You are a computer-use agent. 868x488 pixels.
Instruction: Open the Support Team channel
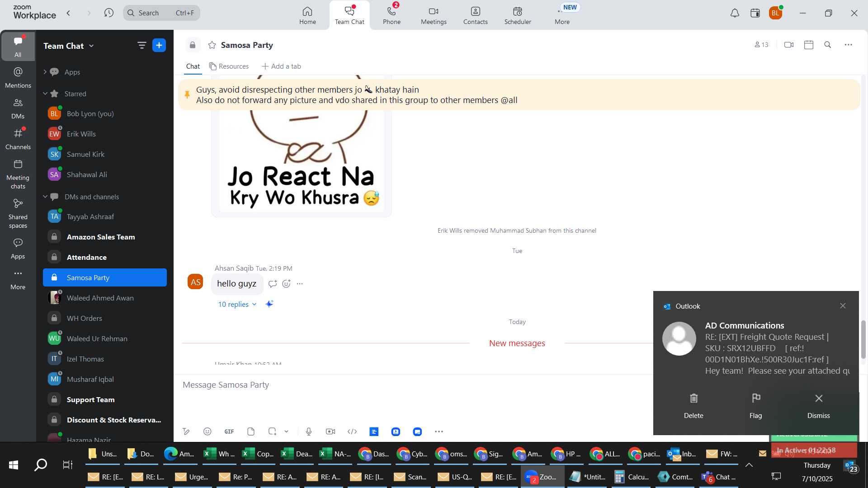click(105, 399)
